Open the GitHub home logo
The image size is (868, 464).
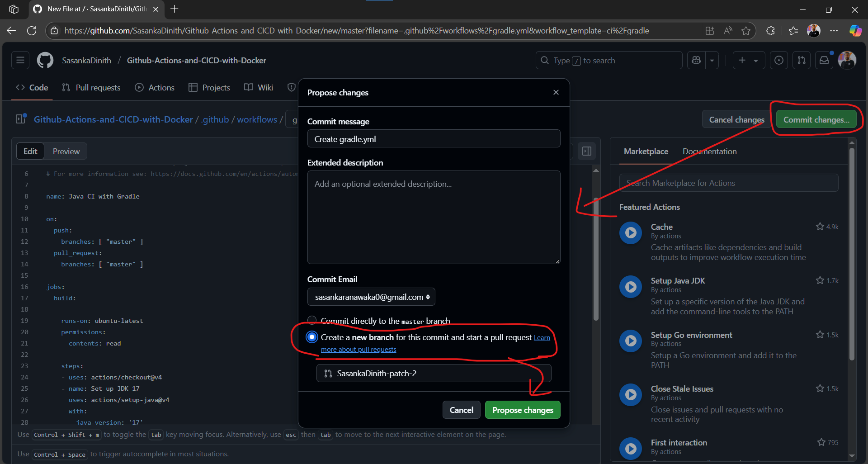click(x=45, y=60)
